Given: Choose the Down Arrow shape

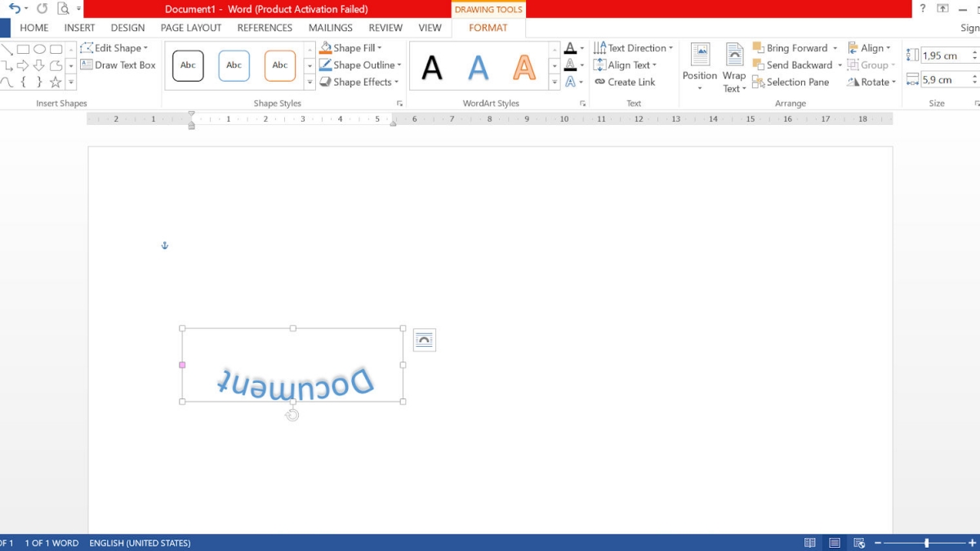Looking at the screenshot, I should pos(39,65).
